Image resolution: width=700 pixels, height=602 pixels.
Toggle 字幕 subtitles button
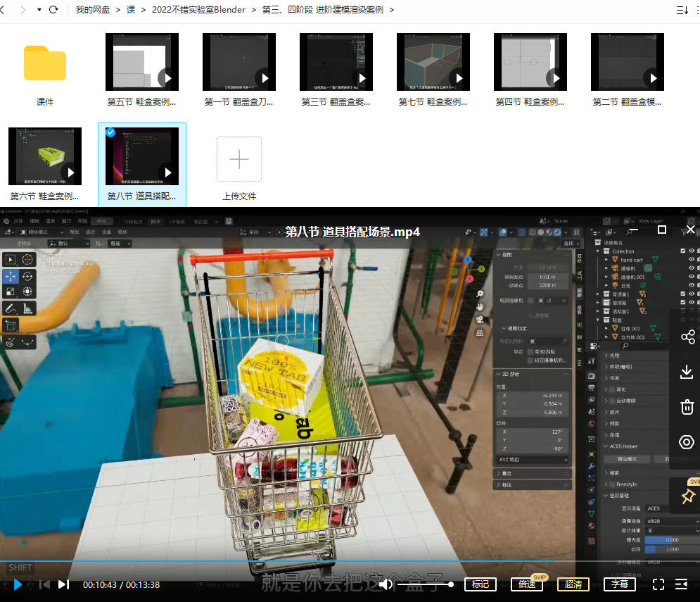coord(620,584)
